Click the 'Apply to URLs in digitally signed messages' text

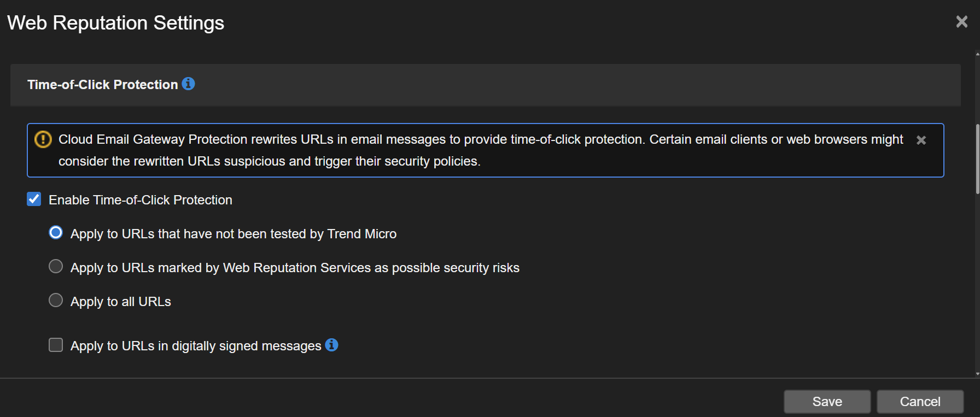[196, 346]
